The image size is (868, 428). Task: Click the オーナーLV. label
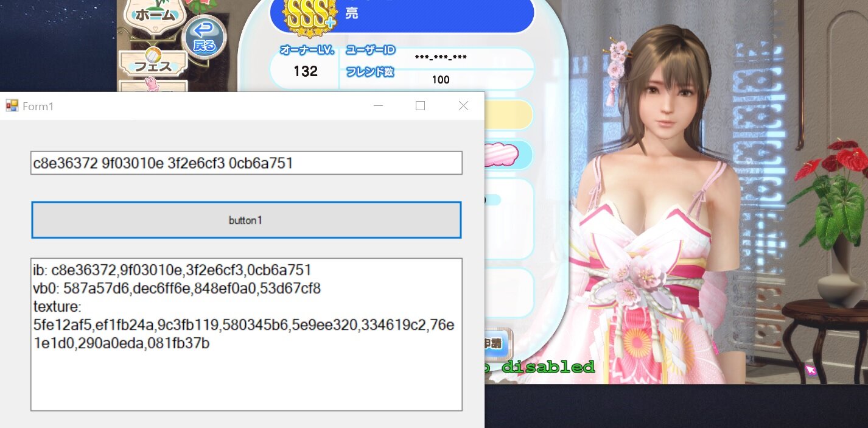pos(307,51)
